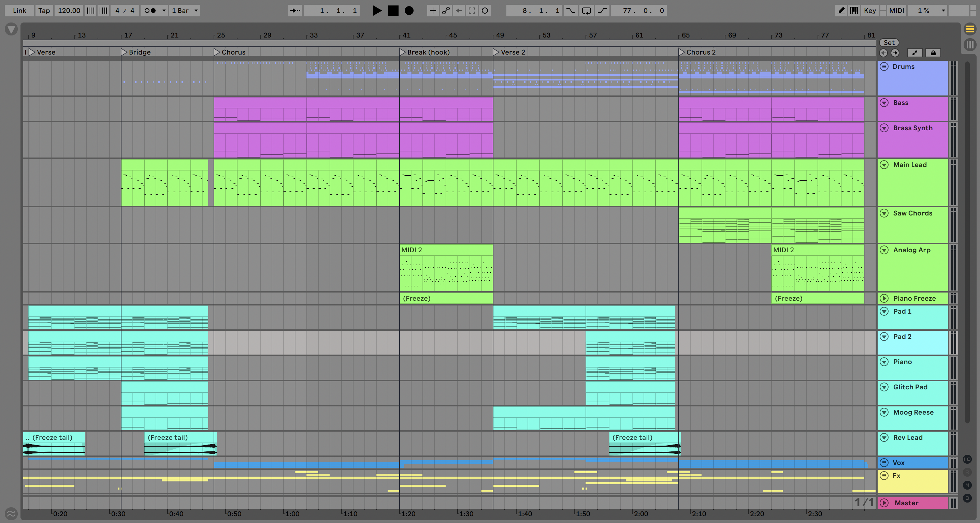Switch to Session View icon
The image size is (980, 523).
coord(970,44)
